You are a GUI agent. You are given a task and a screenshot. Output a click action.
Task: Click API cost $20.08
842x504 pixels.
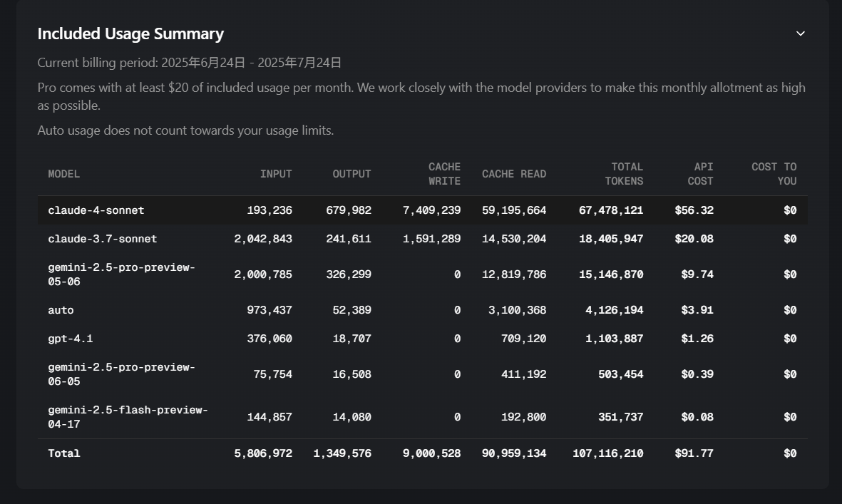pos(694,239)
